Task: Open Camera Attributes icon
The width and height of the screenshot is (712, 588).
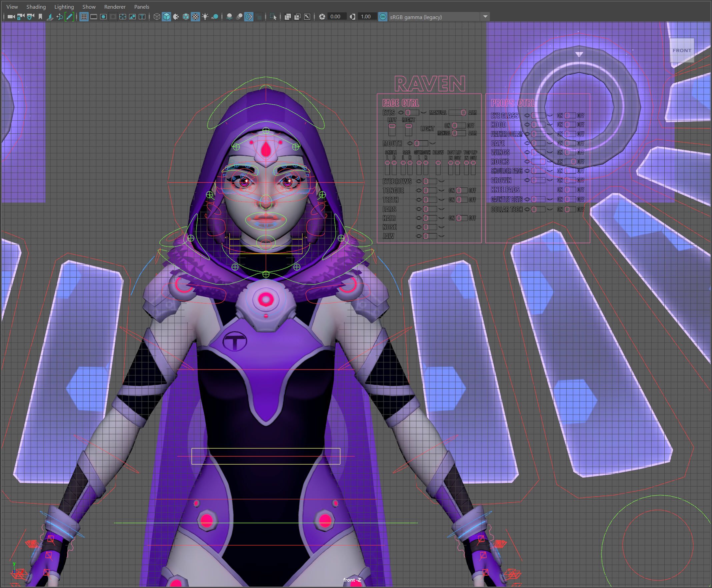Action: click(30, 17)
